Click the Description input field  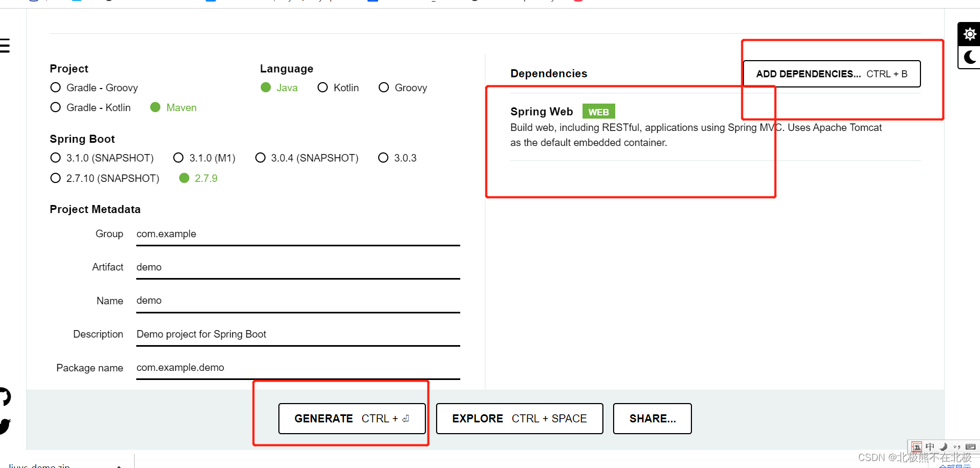[x=298, y=335]
